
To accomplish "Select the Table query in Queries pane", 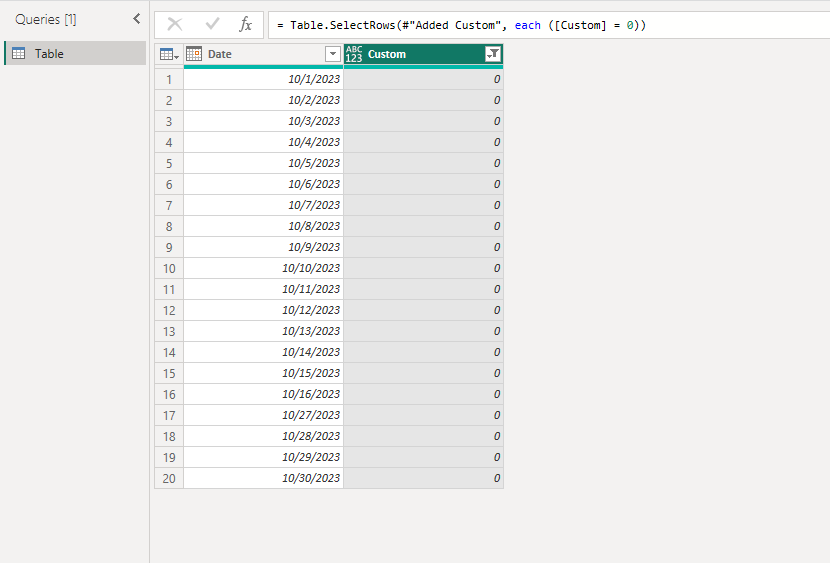I will click(x=75, y=53).
